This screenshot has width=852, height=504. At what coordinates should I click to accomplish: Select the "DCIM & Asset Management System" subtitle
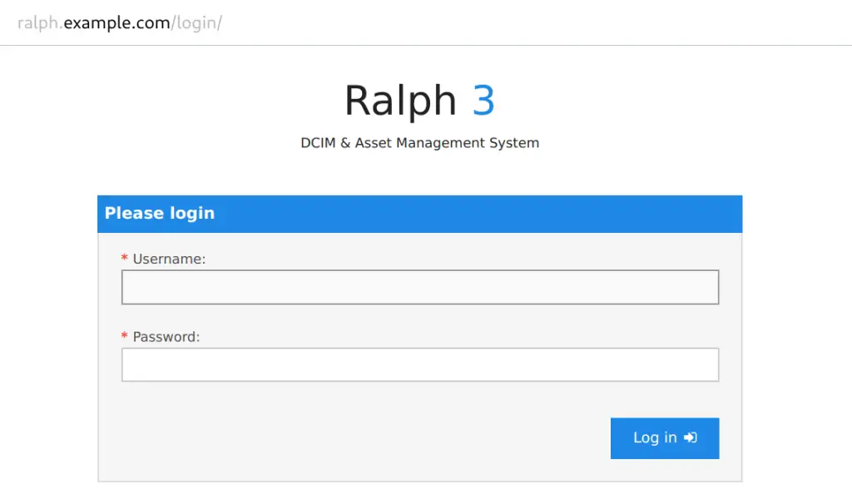[x=419, y=143]
